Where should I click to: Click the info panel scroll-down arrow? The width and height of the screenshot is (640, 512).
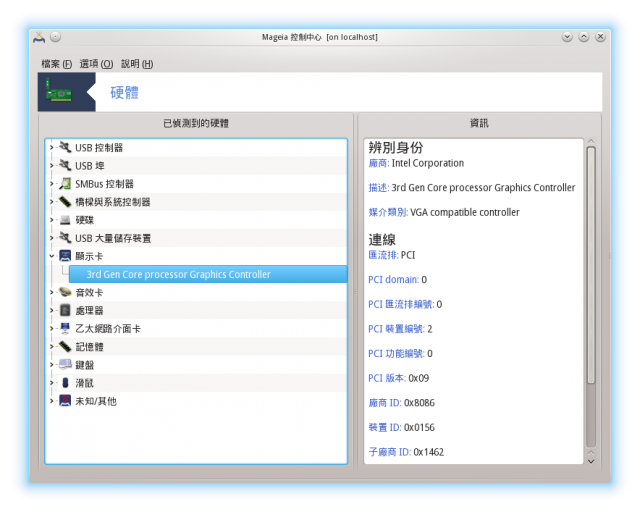591,461
